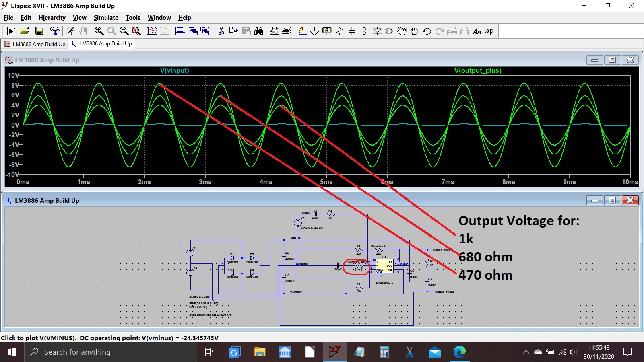Screen dimensions: 644x362
Task: Halt the simulation with the hand icon
Action: 83,31
